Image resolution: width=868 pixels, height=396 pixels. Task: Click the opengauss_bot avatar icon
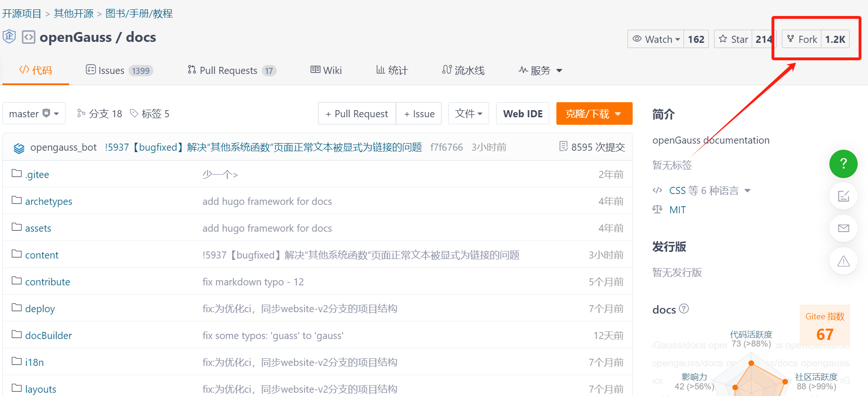tap(19, 148)
